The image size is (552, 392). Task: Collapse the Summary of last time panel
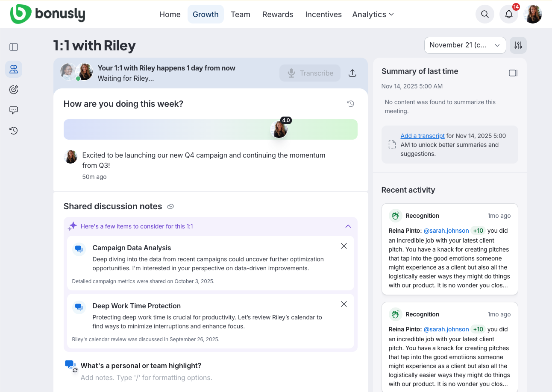pyautogui.click(x=513, y=73)
